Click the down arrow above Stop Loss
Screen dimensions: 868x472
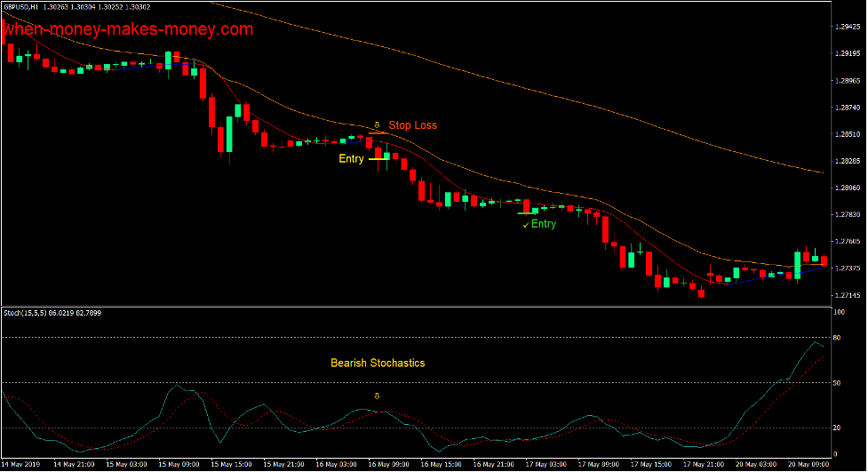tap(377, 125)
